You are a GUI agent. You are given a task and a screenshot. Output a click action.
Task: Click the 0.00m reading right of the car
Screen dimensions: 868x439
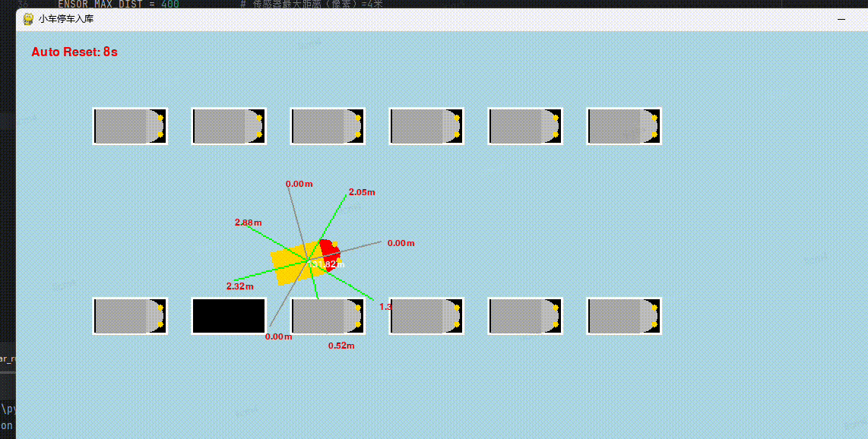tap(401, 243)
